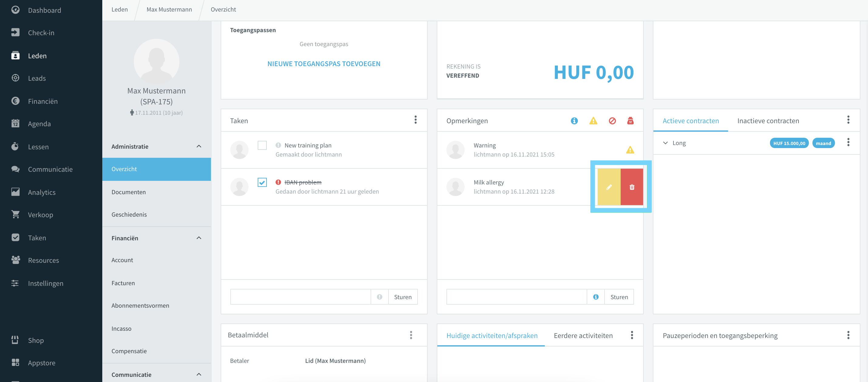Filter remarks by red blocked icon
868x382 pixels.
pos(612,120)
